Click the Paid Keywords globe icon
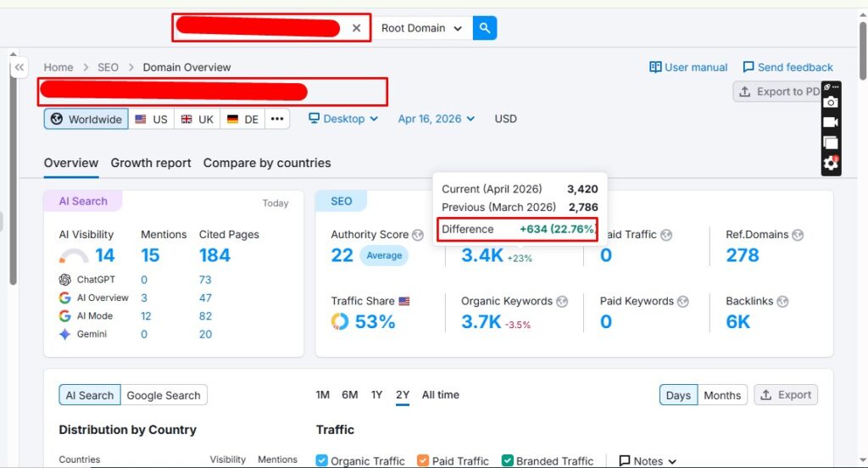This screenshot has width=868, height=468. coord(683,301)
